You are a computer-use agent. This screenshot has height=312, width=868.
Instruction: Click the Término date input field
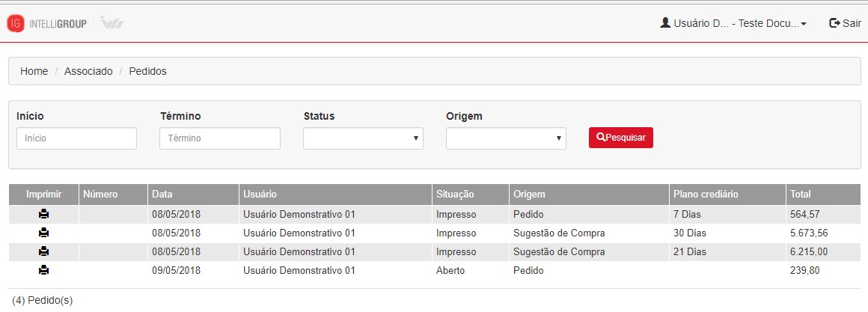click(x=220, y=138)
